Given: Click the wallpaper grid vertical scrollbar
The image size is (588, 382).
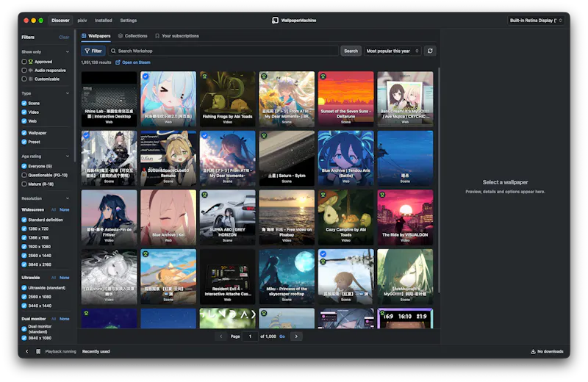Looking at the screenshot, I should [x=439, y=180].
